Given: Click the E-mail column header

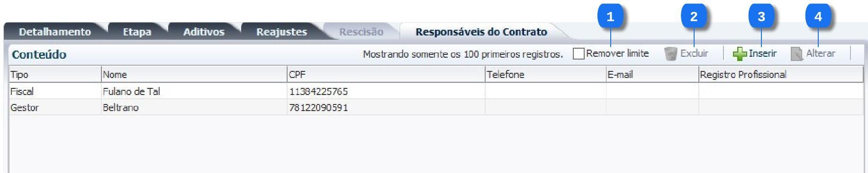Looking at the screenshot, I should point(652,74).
